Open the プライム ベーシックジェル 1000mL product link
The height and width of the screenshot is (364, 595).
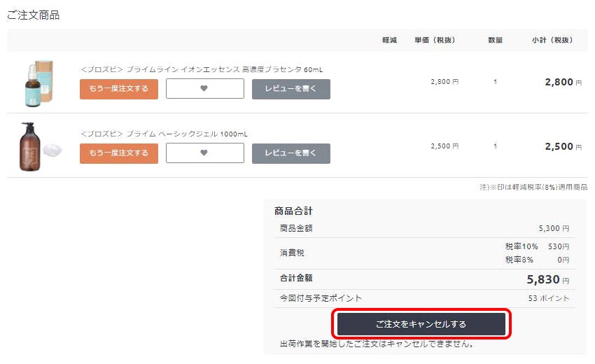[164, 134]
